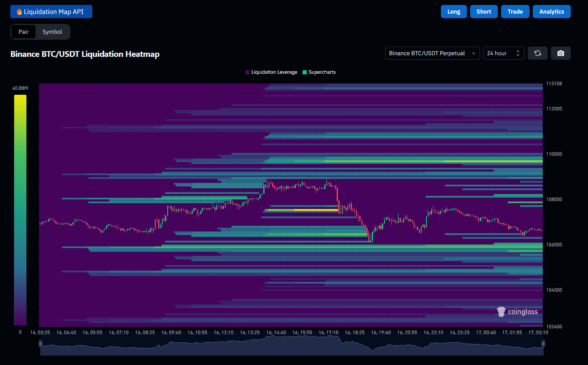The height and width of the screenshot is (365, 588).
Task: Click the 112000 price axis label
Action: point(554,109)
